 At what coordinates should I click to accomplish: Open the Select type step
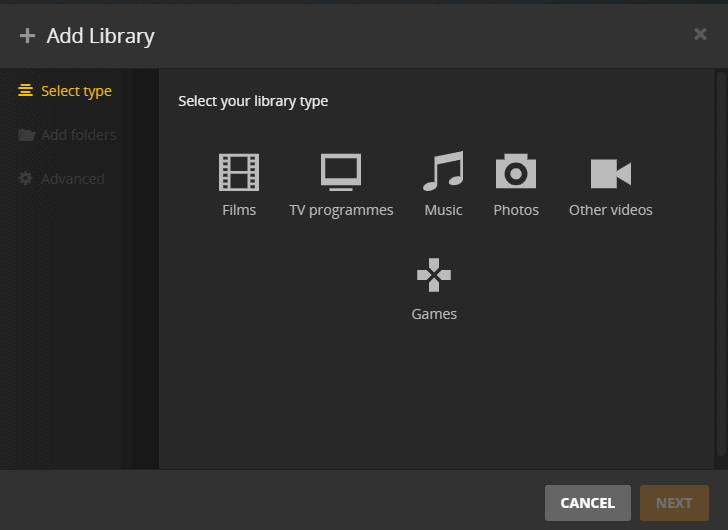click(65, 91)
